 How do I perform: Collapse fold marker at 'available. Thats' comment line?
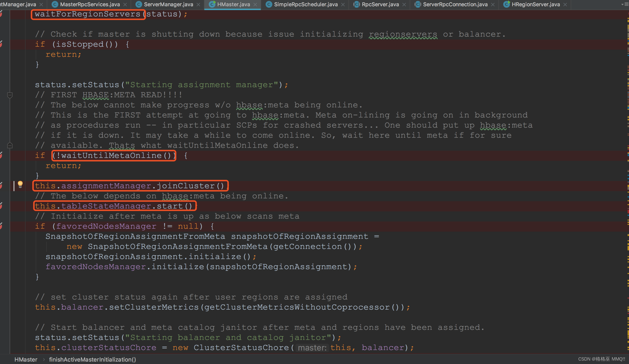pos(10,145)
